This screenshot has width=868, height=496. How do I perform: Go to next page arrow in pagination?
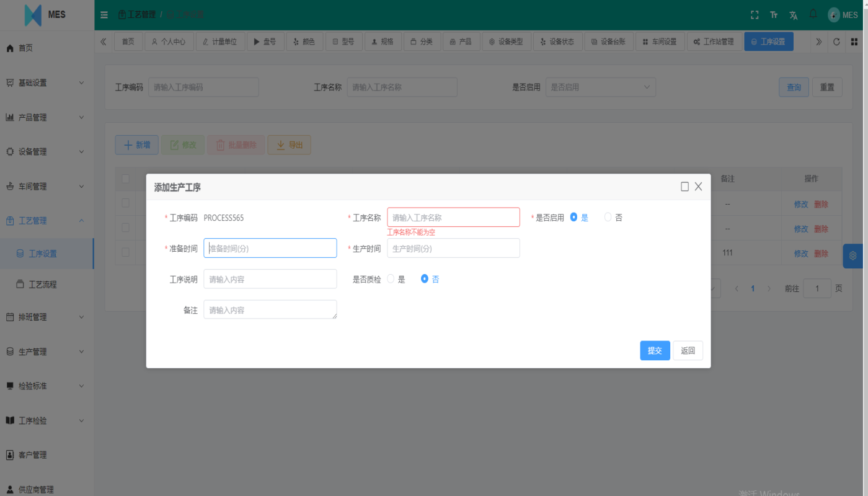tap(769, 288)
